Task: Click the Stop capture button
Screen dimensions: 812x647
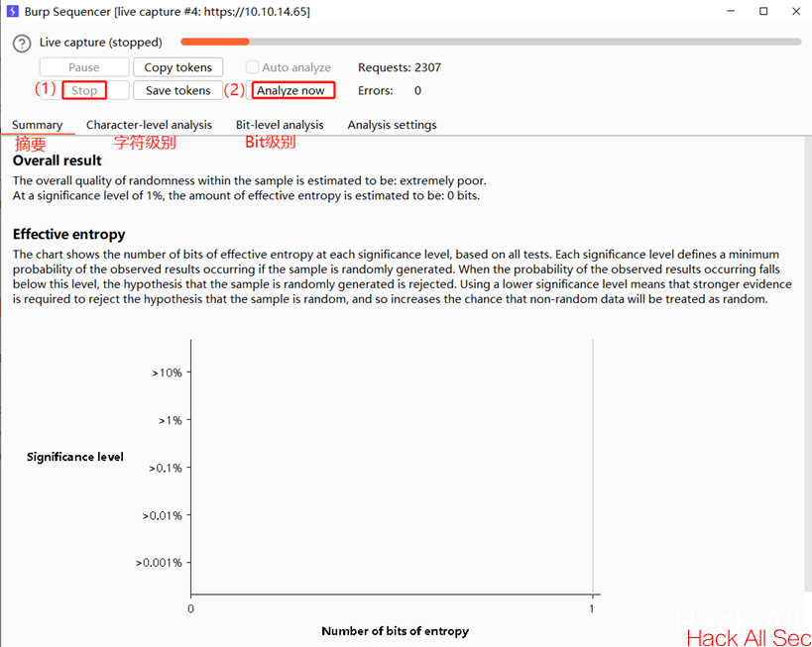Action: pyautogui.click(x=84, y=90)
